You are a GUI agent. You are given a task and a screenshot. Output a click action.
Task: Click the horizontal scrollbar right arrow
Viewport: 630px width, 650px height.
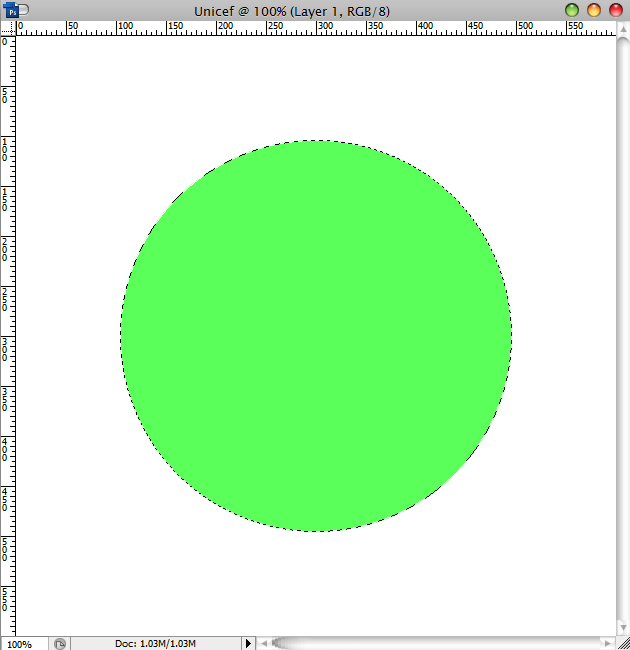coord(608,643)
